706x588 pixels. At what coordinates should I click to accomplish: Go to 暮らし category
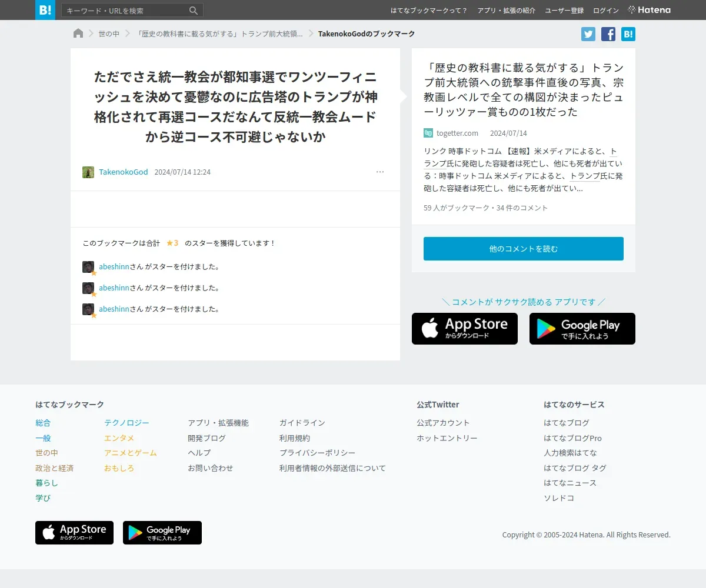(x=46, y=483)
